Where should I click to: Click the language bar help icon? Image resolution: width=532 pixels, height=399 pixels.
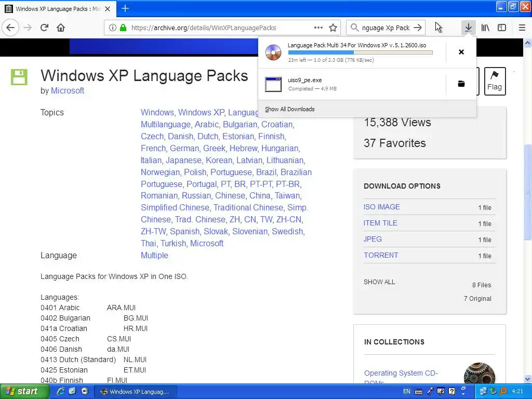pos(452,391)
